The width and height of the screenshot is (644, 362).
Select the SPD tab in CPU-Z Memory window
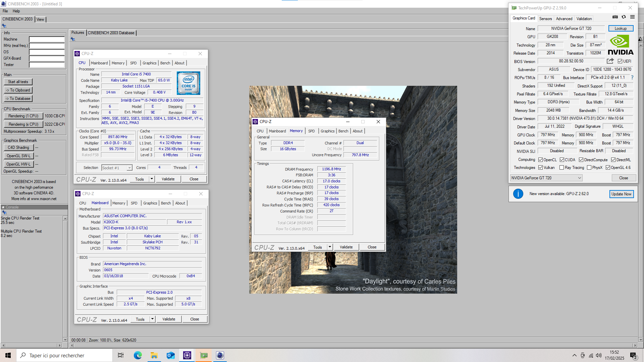(x=311, y=131)
